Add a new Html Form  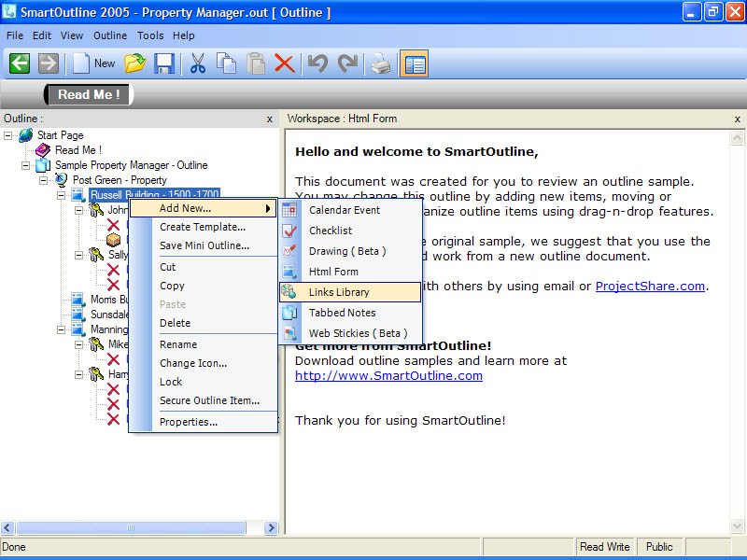(x=350, y=272)
